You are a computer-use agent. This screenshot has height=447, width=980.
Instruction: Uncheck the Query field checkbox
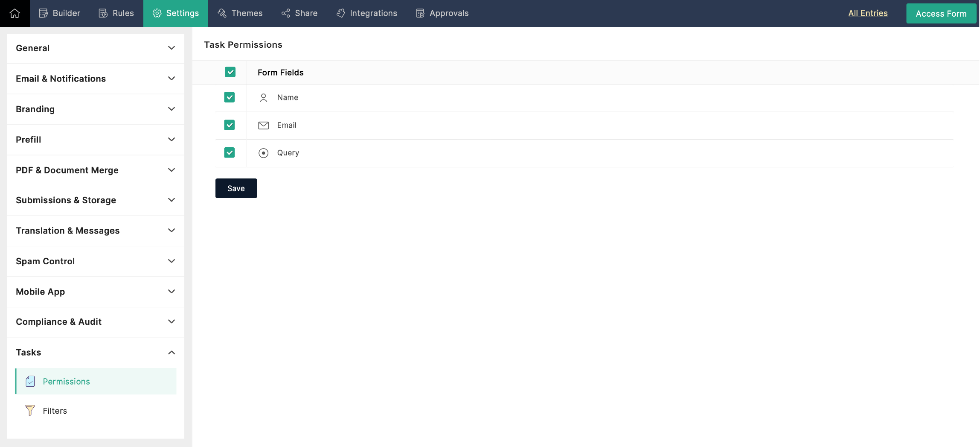[230, 152]
